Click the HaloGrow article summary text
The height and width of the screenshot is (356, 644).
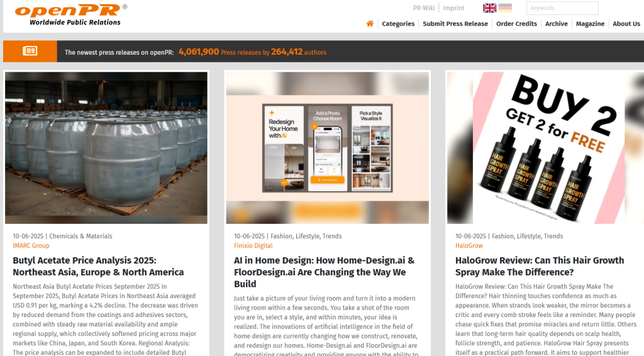(546, 319)
